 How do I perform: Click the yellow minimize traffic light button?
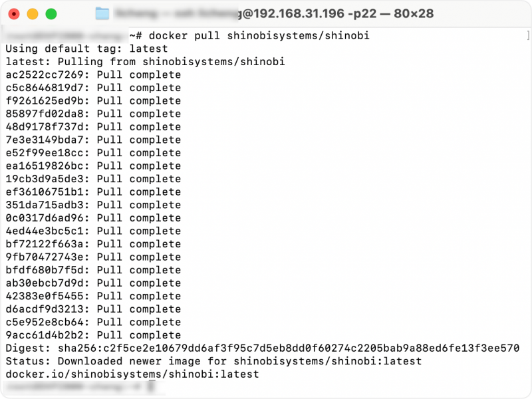tap(31, 12)
